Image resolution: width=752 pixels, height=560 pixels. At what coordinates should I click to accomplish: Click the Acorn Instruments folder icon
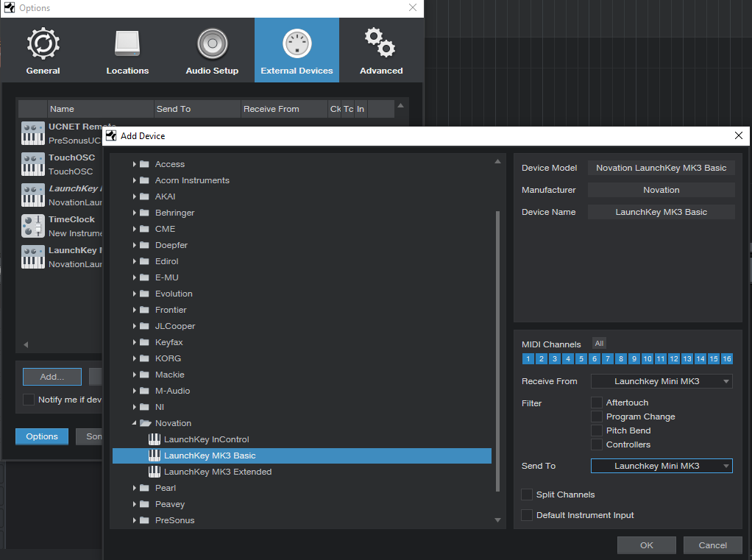tap(144, 180)
